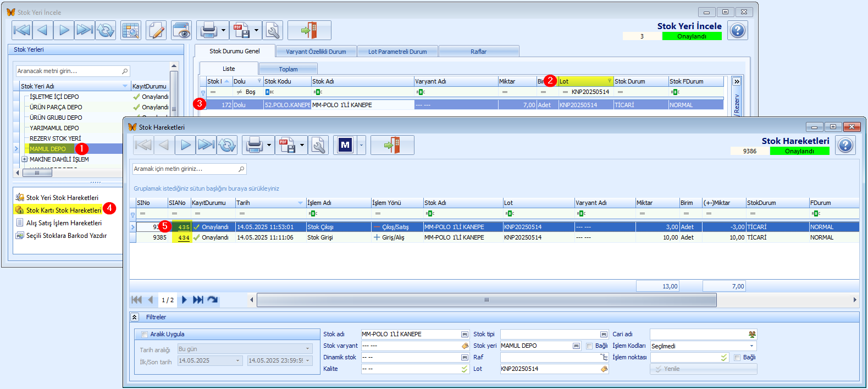Toggle Bağlı checkbox beside İşlem noktası
The height and width of the screenshot is (389, 868).
[x=737, y=358]
